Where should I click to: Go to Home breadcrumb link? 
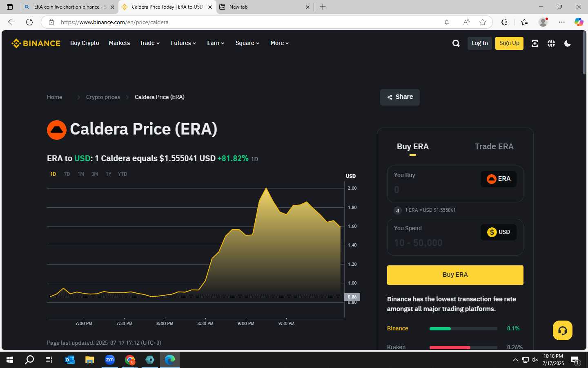55,97
